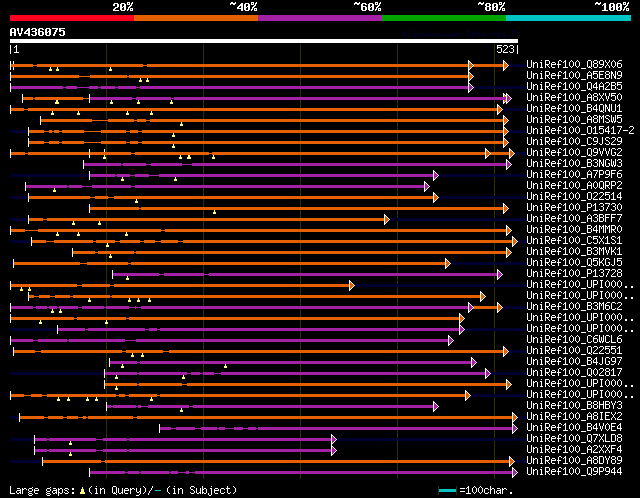Click the UniRef100_O22514 label
640x498 pixels.
[x=574, y=197]
